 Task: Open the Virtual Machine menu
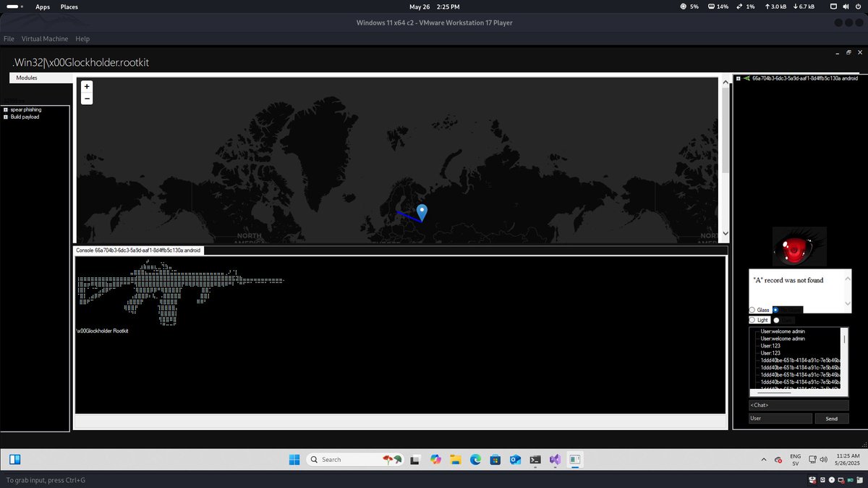click(45, 38)
